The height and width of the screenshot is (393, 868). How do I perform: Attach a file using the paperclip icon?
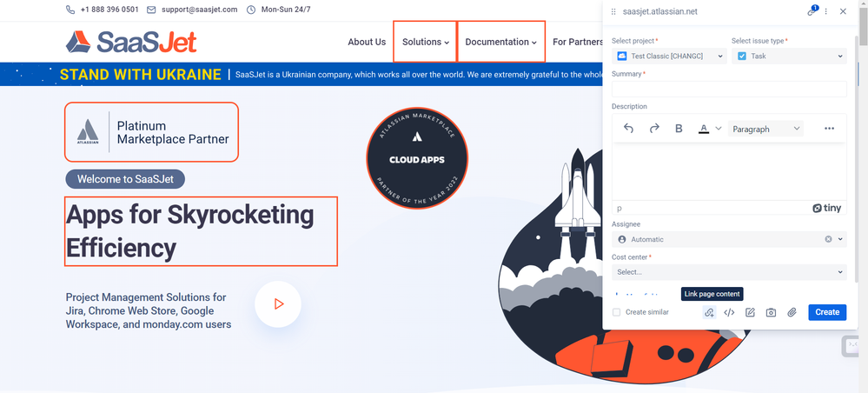[x=792, y=313]
